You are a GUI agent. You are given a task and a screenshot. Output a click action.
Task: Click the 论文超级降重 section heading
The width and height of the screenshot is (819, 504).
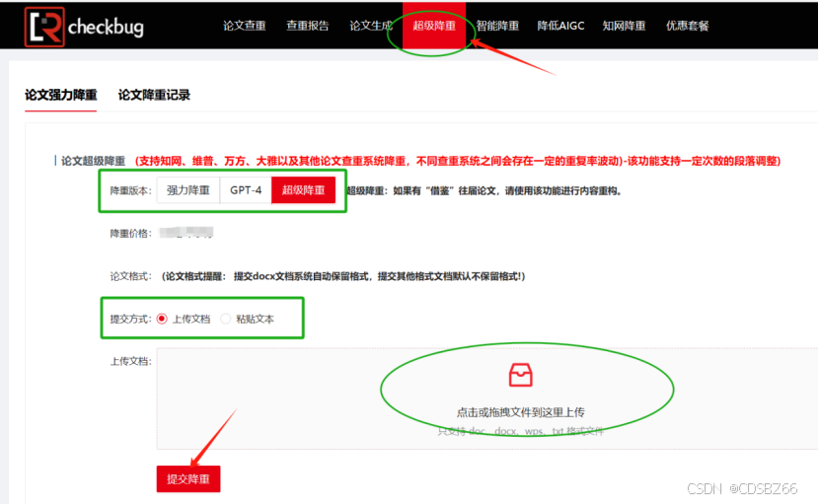[93, 161]
